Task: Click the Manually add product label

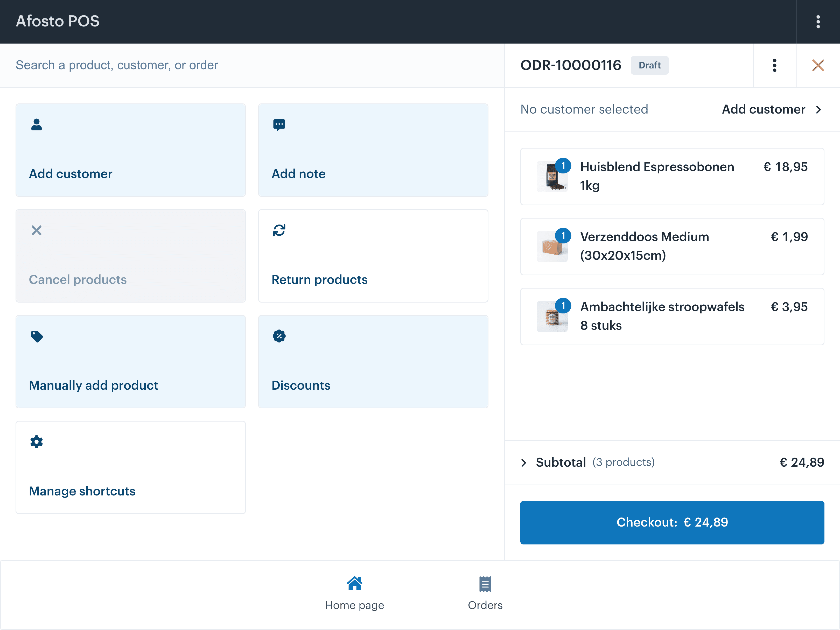Action: pyautogui.click(x=93, y=386)
